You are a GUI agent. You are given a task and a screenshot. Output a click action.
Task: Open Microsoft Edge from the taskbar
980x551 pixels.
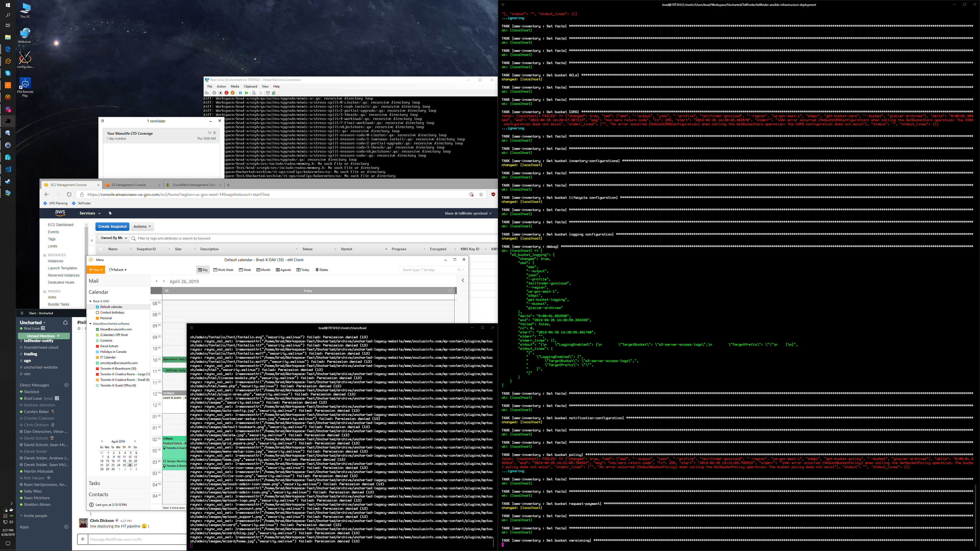(x=8, y=49)
